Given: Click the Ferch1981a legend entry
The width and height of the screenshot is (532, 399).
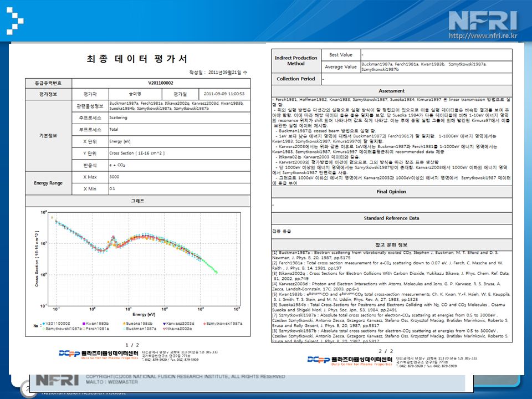Looking at the screenshot, I should tap(96, 329).
